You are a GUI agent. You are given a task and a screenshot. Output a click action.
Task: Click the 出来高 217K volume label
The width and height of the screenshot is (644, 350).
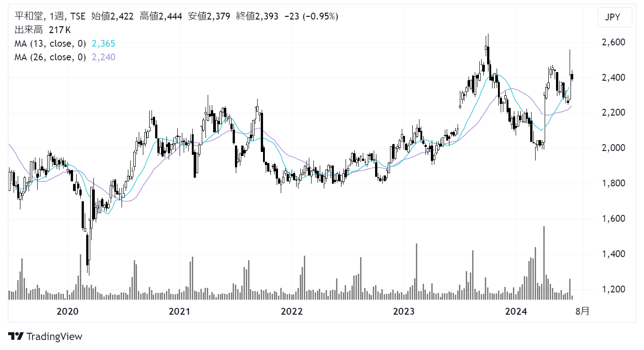tap(43, 30)
